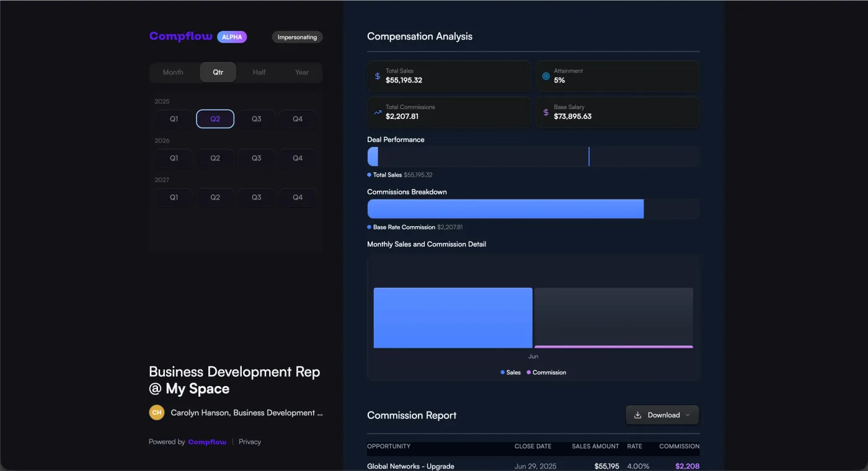Click the trend icon on Total Commissions card
The image size is (868, 471).
click(378, 112)
